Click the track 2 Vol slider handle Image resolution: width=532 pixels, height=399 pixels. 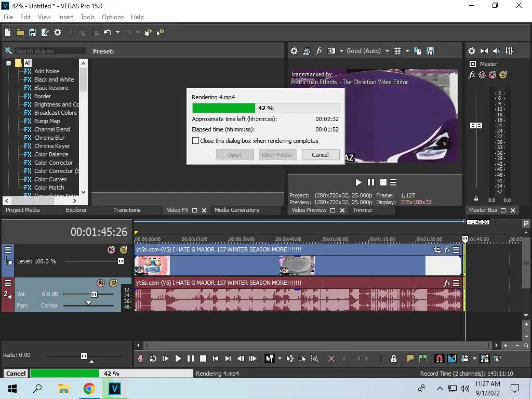(95, 294)
